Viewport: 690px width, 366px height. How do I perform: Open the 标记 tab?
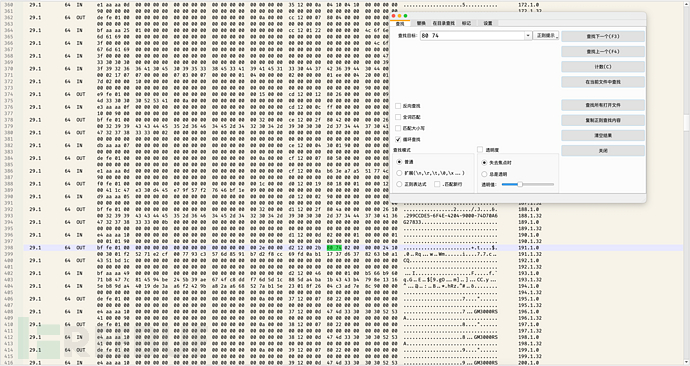click(x=466, y=23)
